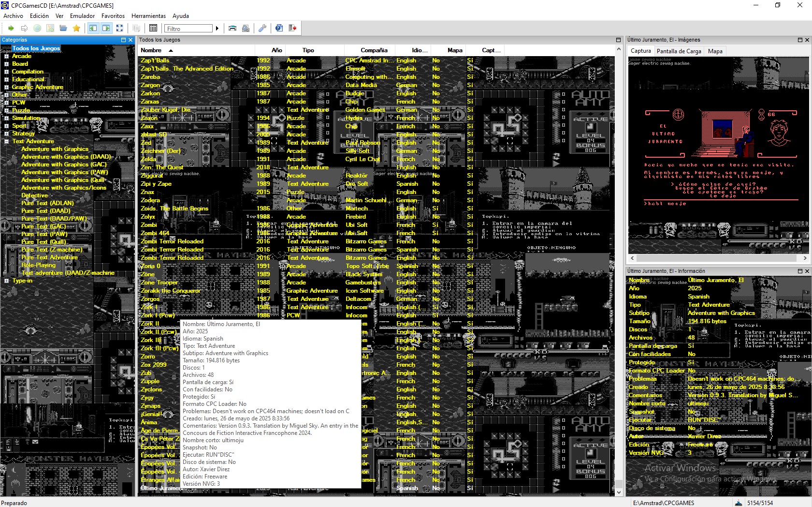Maximize the Categorías panel
This screenshot has width=812, height=507.
point(123,40)
